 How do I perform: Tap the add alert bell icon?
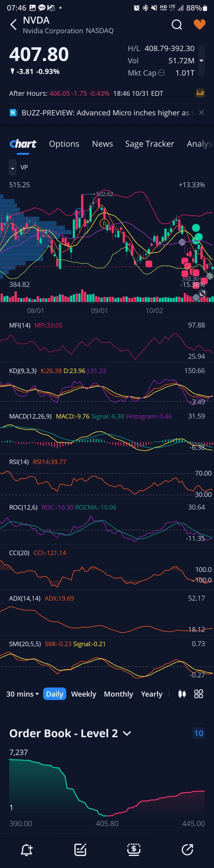(x=27, y=850)
